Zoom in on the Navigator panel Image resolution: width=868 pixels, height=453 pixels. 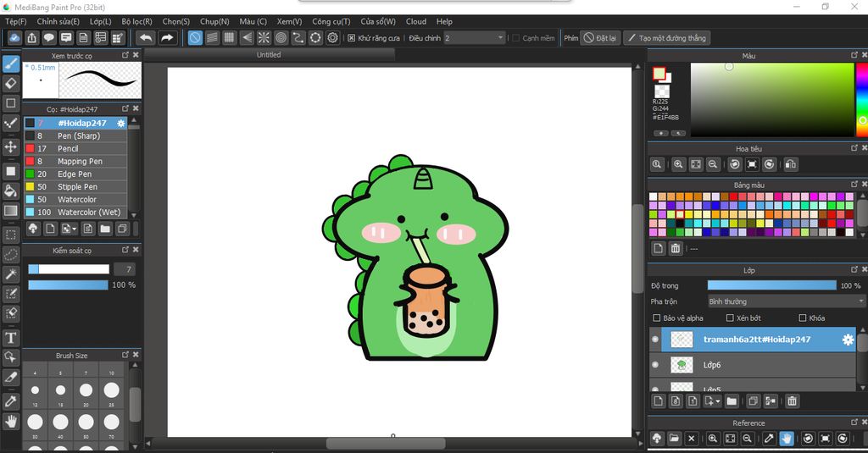(678, 164)
